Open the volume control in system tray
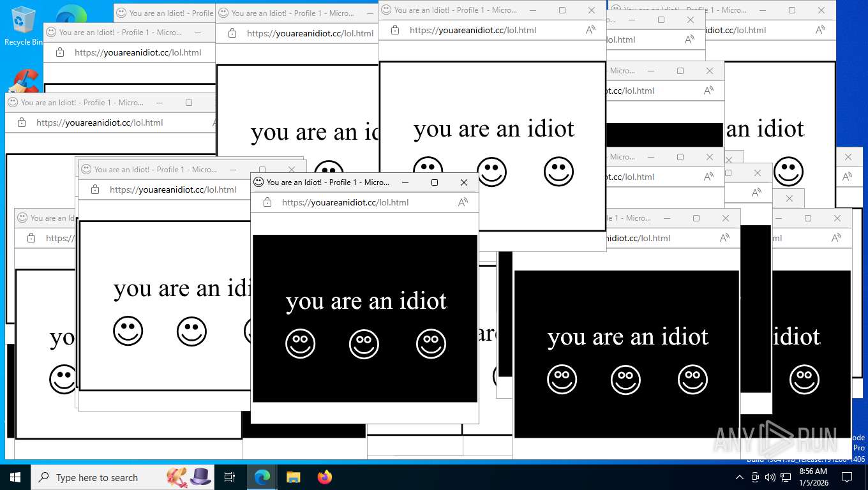This screenshot has width=868, height=490. (770, 477)
